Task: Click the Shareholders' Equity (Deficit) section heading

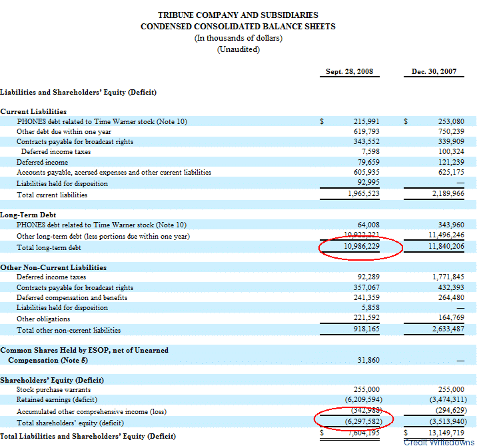Action: (51, 379)
